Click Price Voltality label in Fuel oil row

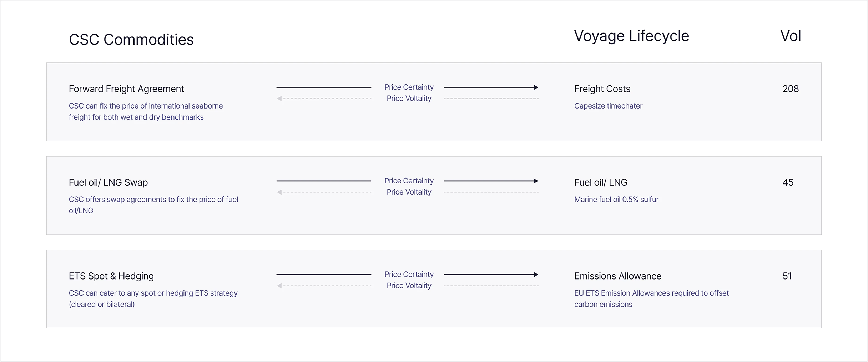point(409,192)
